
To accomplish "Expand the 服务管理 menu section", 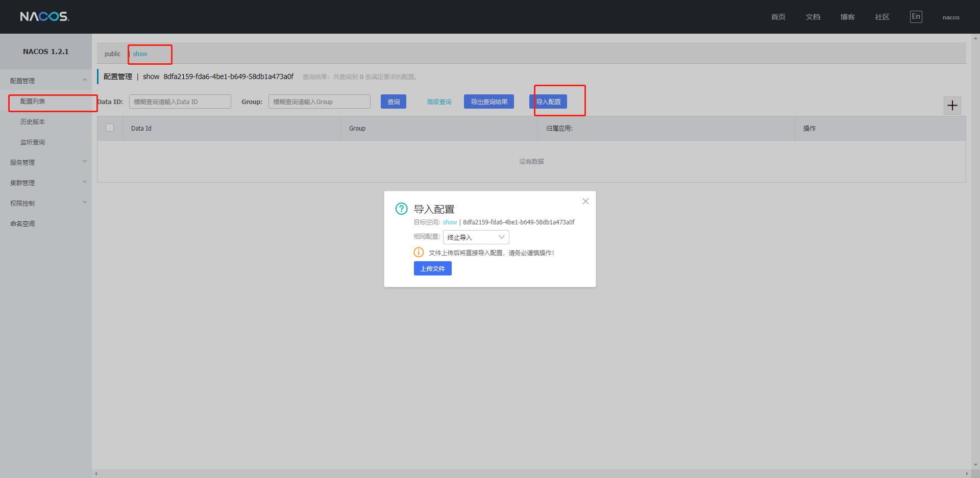I will click(46, 162).
